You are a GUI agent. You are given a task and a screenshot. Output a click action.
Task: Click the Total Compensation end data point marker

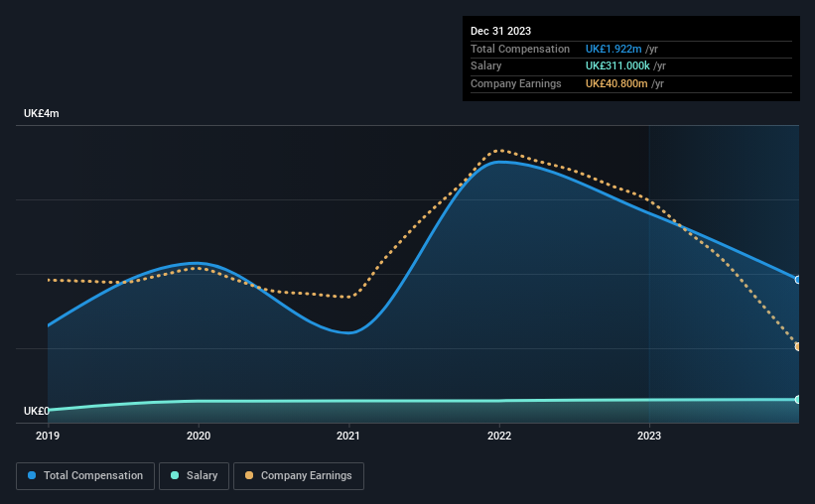click(x=798, y=280)
